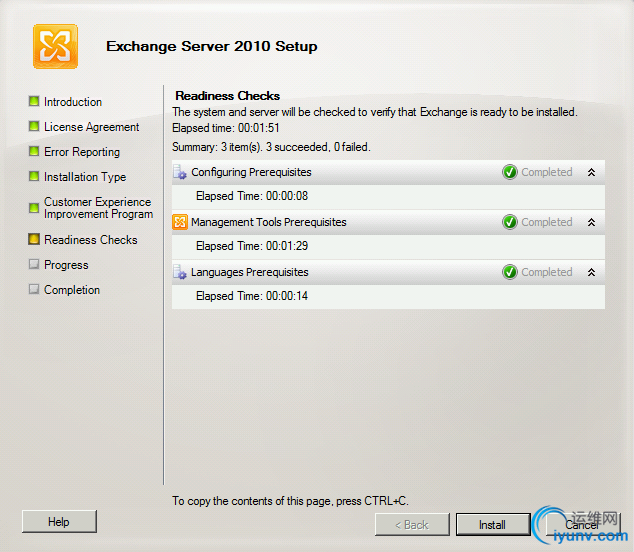This screenshot has width=634, height=552.
Task: Select the Error Reporting step label
Action: (82, 152)
